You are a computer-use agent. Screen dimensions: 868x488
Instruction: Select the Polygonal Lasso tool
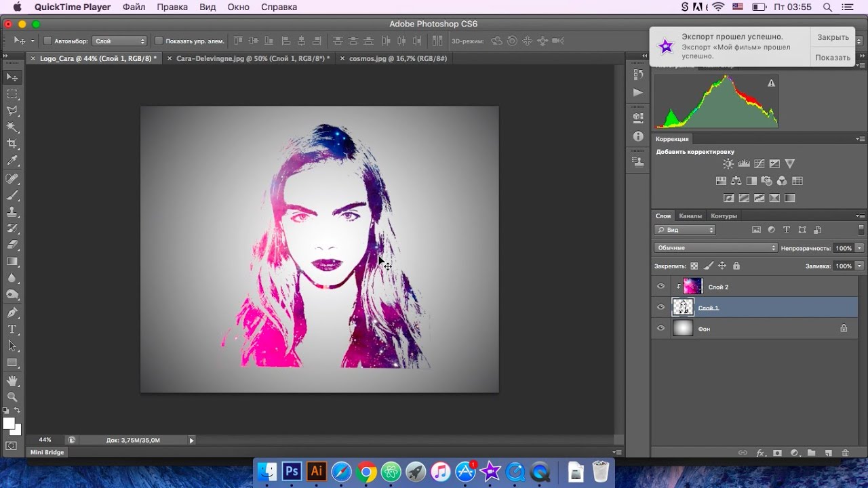coord(12,110)
